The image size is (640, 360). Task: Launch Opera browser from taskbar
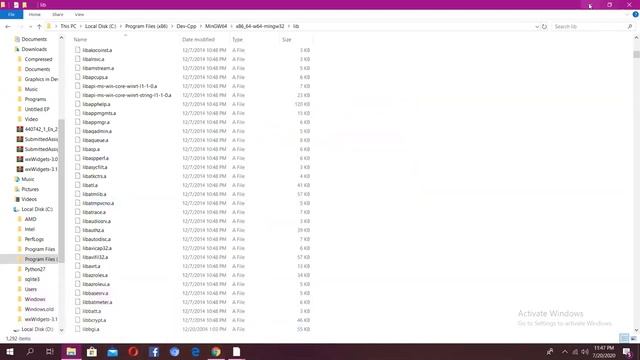133,351
